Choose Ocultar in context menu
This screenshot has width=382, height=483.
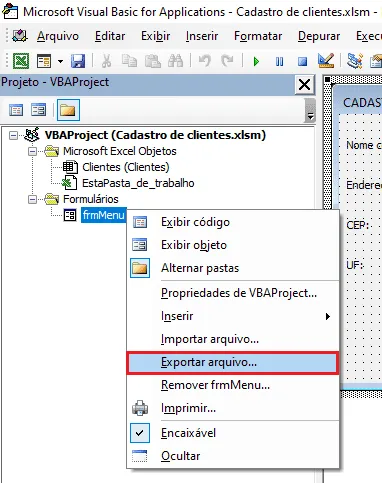click(x=233, y=456)
